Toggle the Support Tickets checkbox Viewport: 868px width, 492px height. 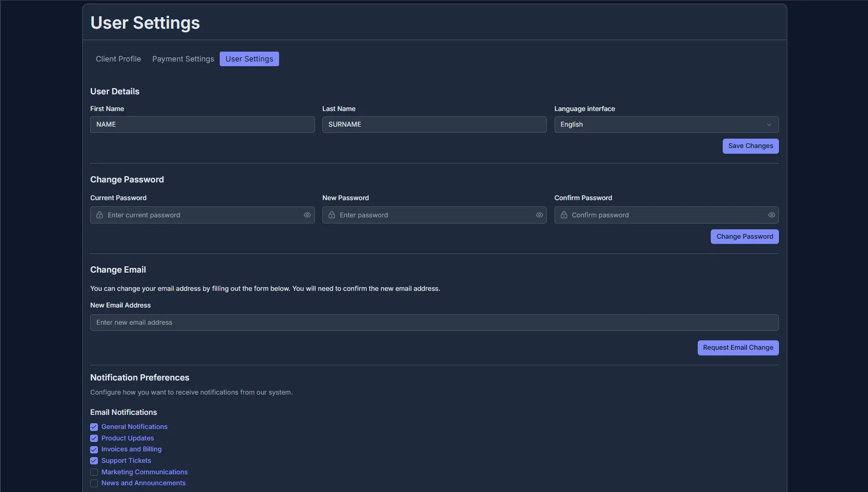(94, 461)
